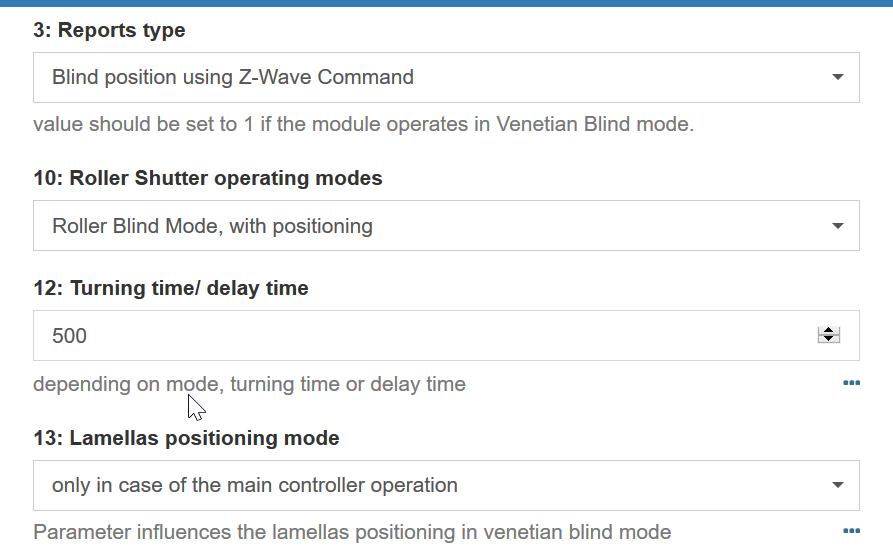
Task: Click 'depending on mode, turning time' description
Action: tap(249, 384)
